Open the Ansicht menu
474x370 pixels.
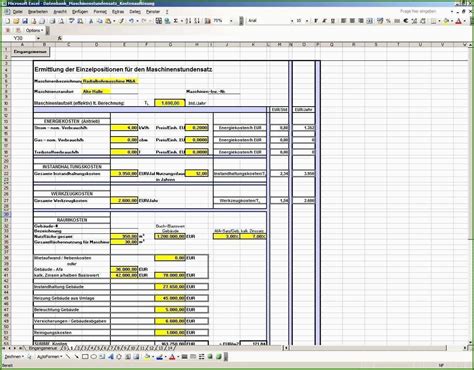(x=60, y=12)
